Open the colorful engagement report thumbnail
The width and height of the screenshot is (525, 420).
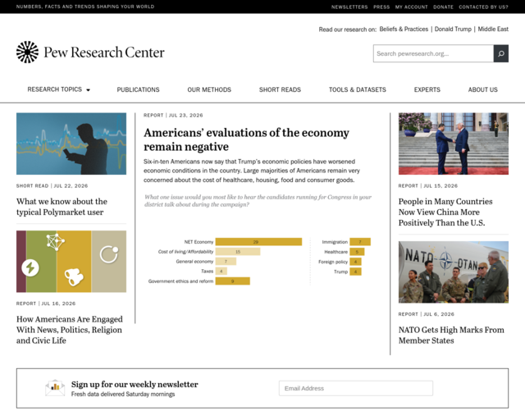pos(71,261)
